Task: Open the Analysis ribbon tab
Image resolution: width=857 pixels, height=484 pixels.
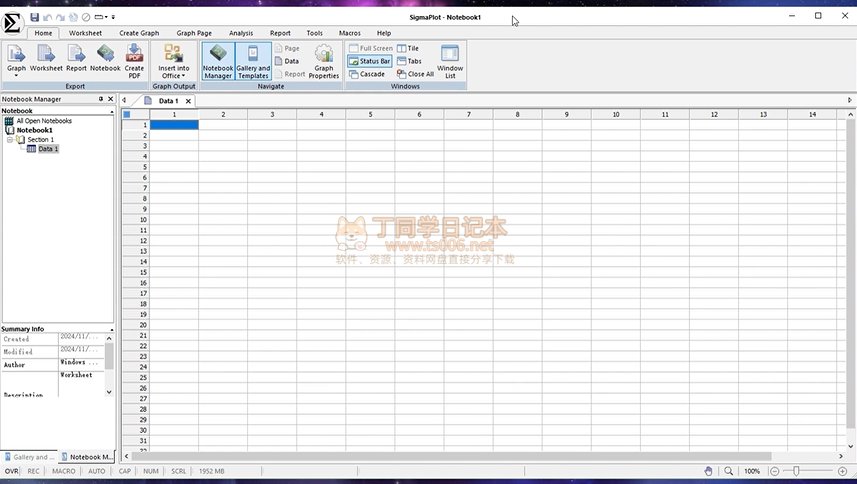Action: (x=241, y=33)
